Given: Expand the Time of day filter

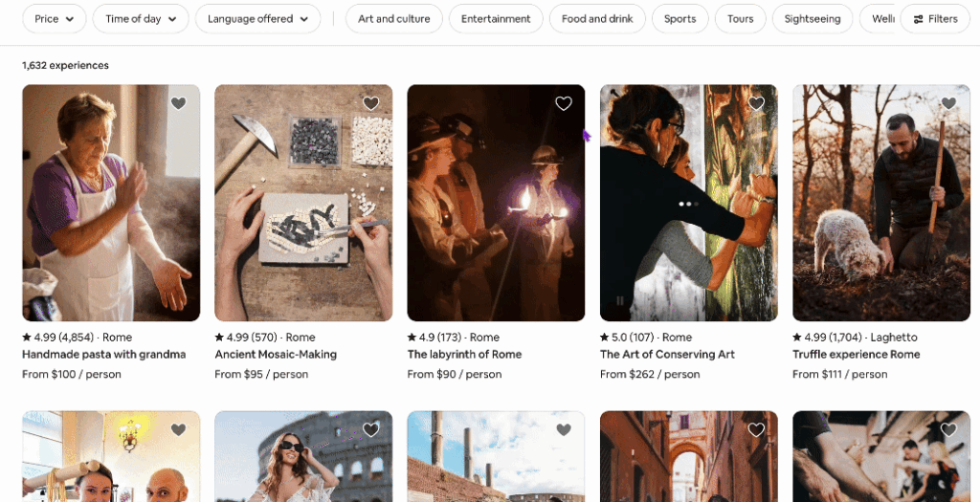Looking at the screenshot, I should coord(141,19).
